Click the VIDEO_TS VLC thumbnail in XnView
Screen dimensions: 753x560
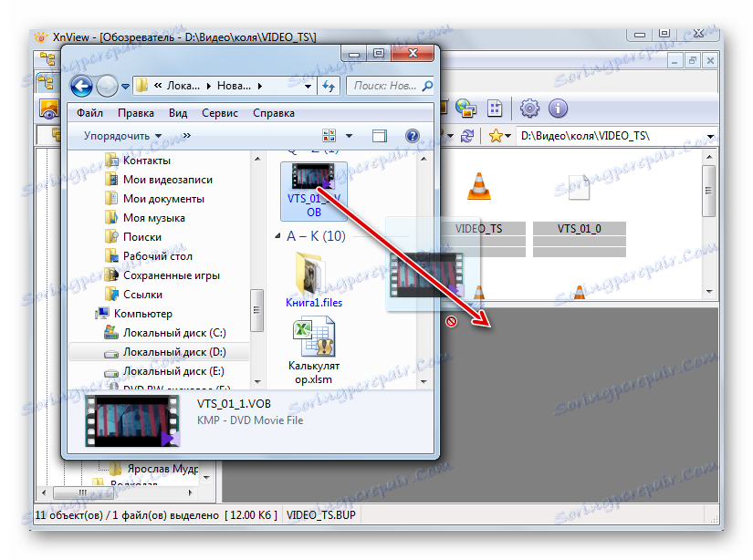479,186
